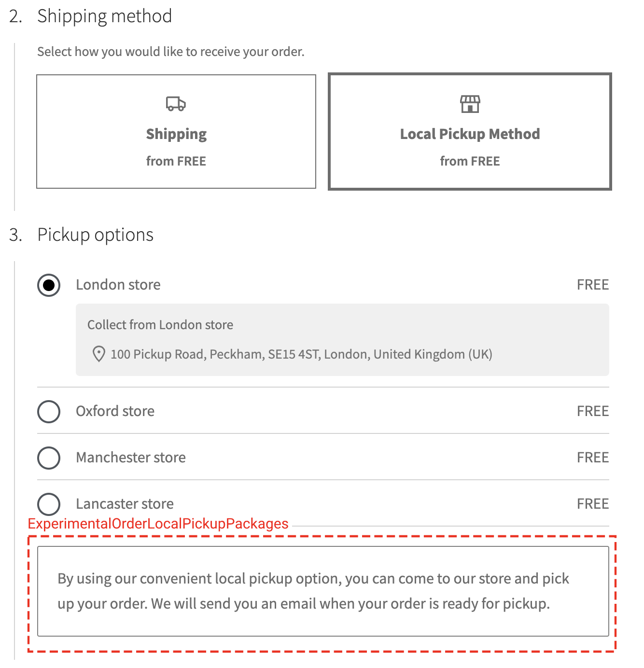Click 'Collect from London store' text

tap(160, 324)
